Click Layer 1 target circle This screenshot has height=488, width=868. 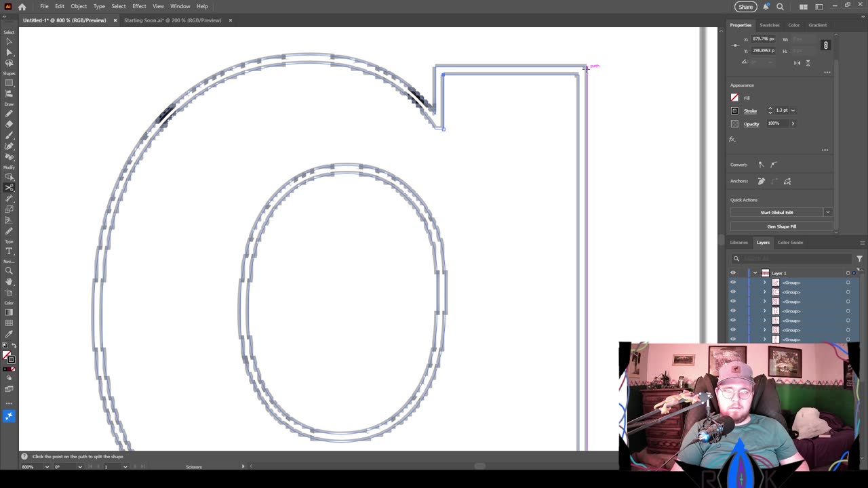tap(848, 273)
